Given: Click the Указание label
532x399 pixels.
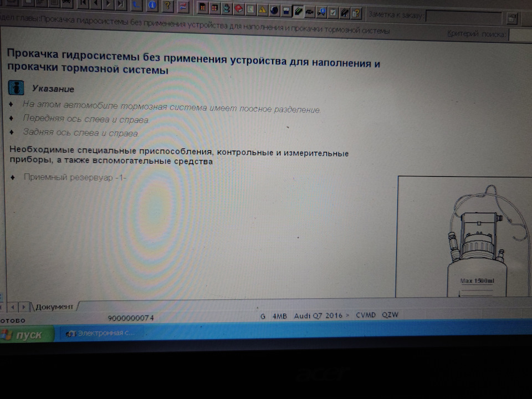Looking at the screenshot, I should (x=53, y=89).
